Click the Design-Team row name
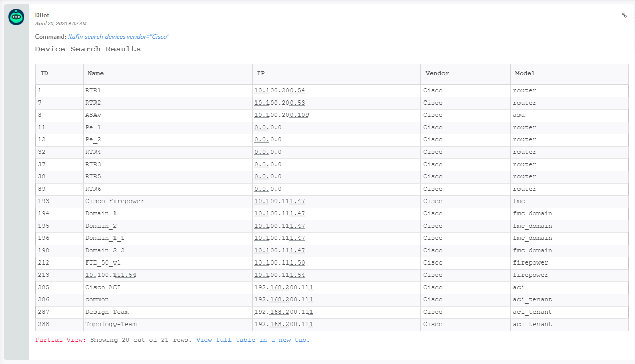This screenshot has width=635, height=364. pyautogui.click(x=107, y=312)
